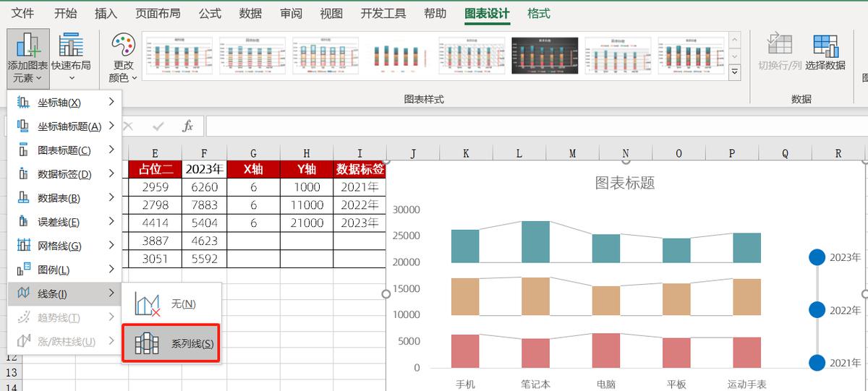Click the chart styles gallery up arrow
This screenshot has width=868, height=391.
point(735,40)
